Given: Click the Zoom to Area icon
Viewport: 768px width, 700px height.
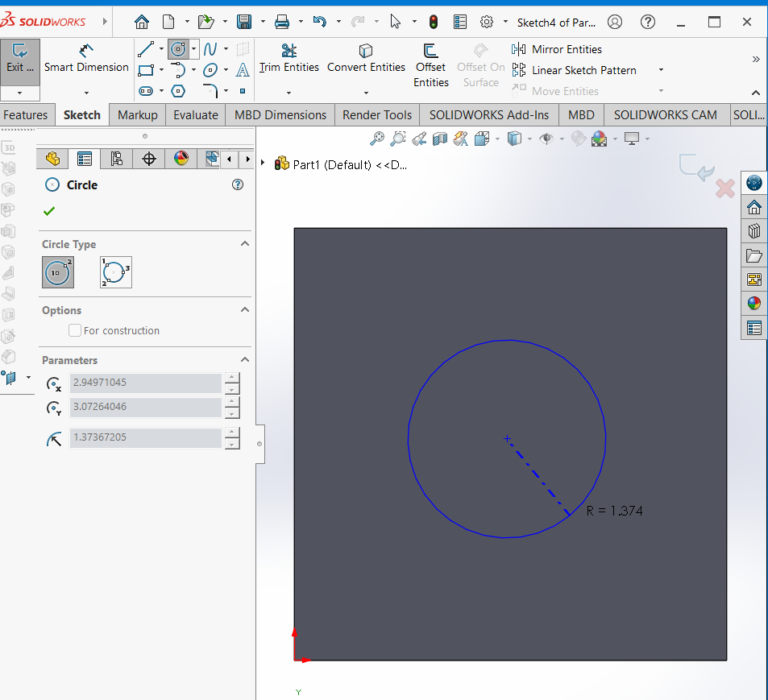Looking at the screenshot, I should point(398,139).
